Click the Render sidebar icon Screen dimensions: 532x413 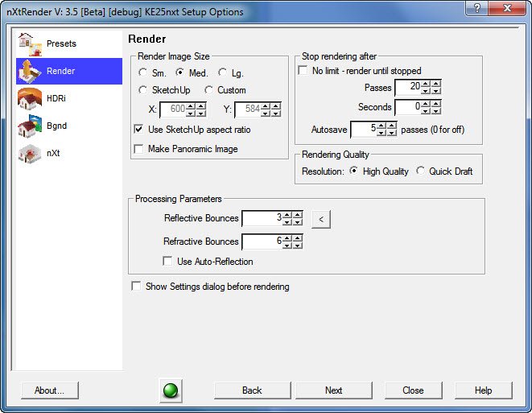point(30,72)
